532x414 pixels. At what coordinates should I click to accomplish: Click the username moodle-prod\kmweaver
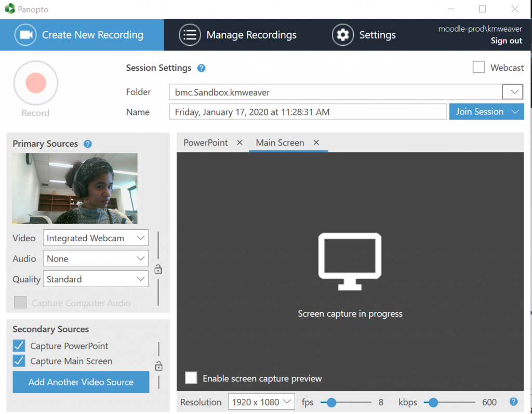tap(480, 29)
